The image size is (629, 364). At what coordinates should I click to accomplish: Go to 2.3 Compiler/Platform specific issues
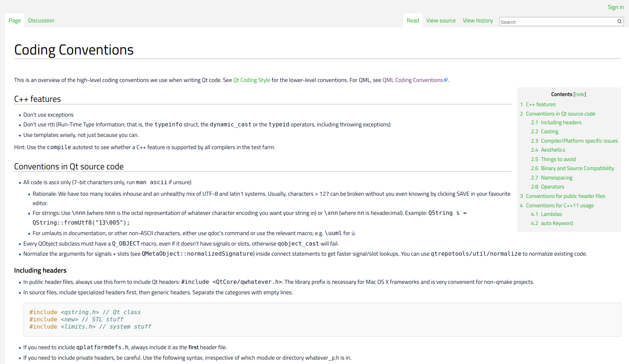pyautogui.click(x=574, y=141)
